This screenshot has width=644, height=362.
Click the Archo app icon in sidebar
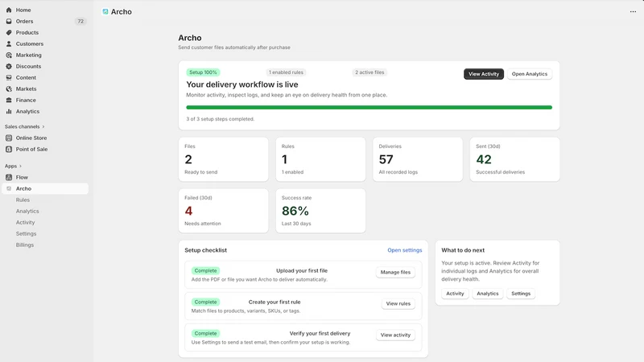[9, 188]
